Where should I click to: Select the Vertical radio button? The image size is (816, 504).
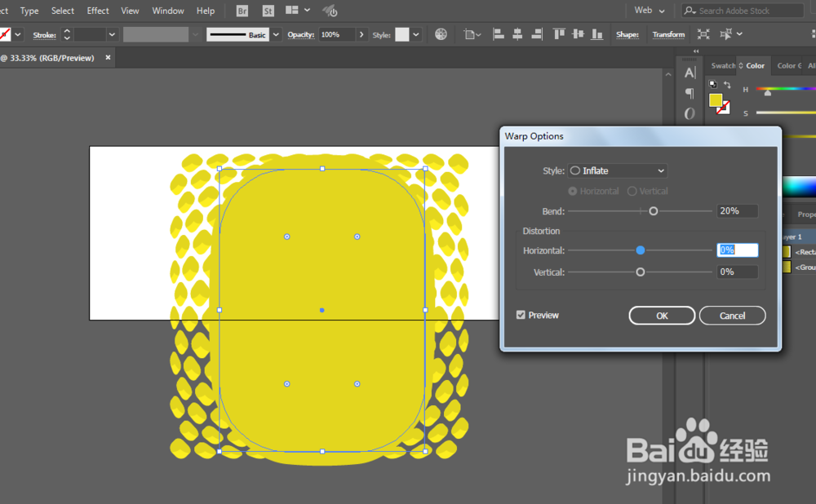point(632,191)
